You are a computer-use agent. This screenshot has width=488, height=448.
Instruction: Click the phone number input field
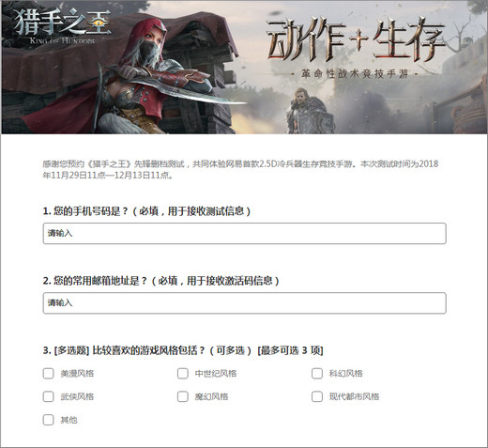tap(244, 233)
